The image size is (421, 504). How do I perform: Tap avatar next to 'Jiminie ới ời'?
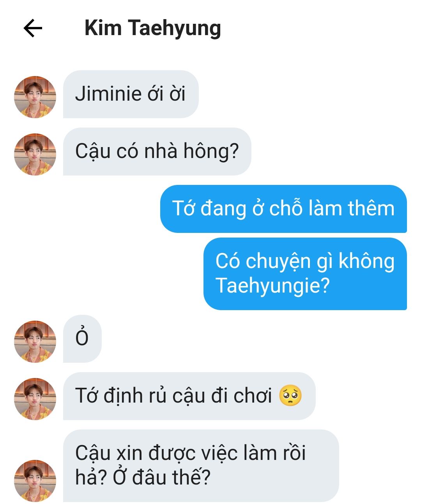(35, 97)
